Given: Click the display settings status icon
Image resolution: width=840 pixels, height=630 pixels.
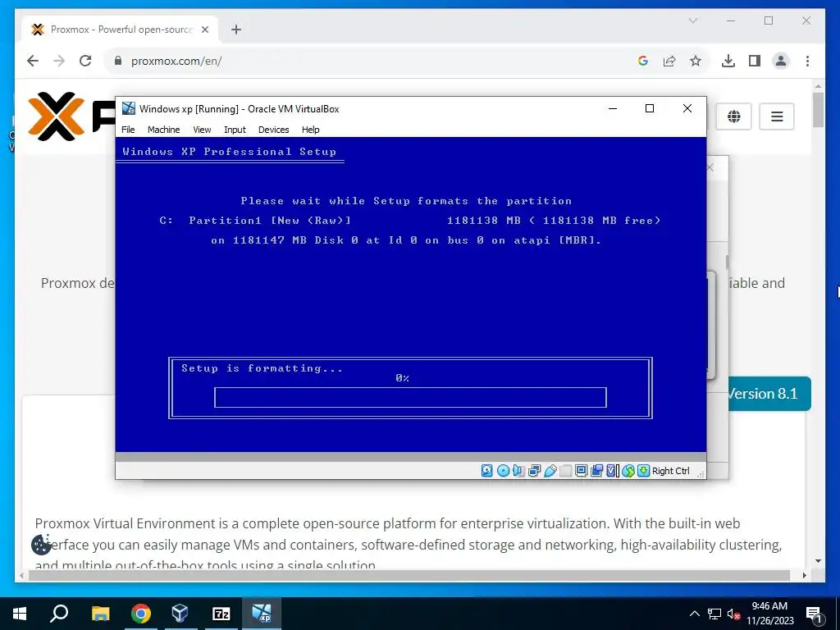Looking at the screenshot, I should click(x=582, y=470).
